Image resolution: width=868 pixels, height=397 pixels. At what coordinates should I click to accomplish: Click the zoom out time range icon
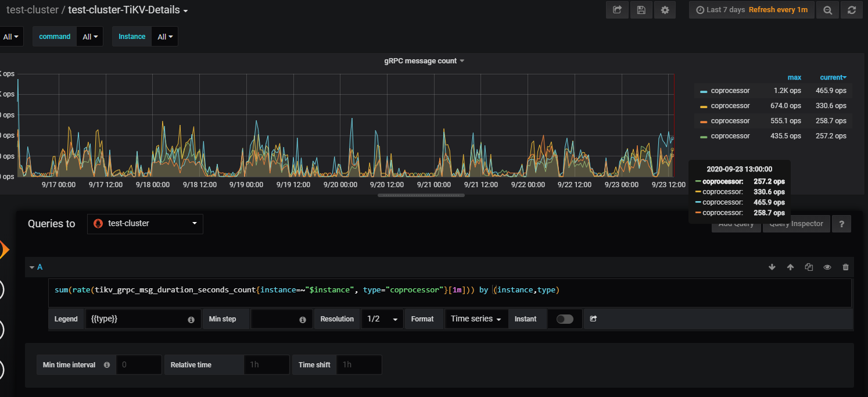[827, 10]
